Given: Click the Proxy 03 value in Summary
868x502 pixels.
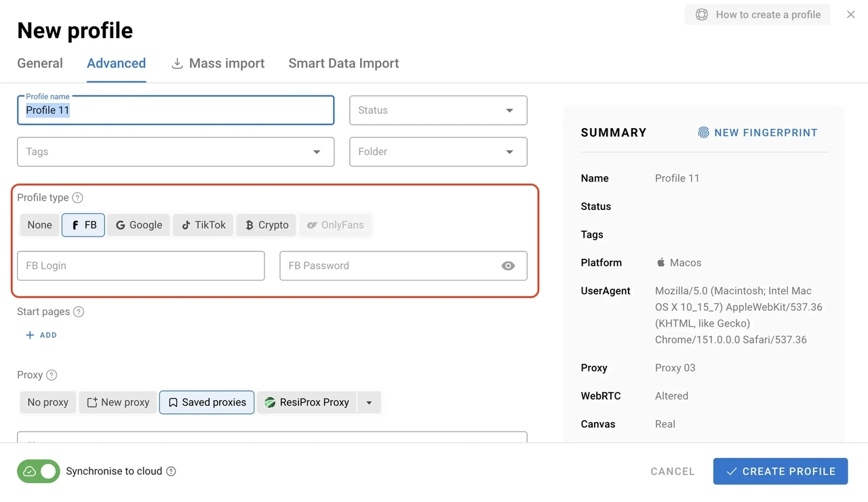Looking at the screenshot, I should 675,368.
